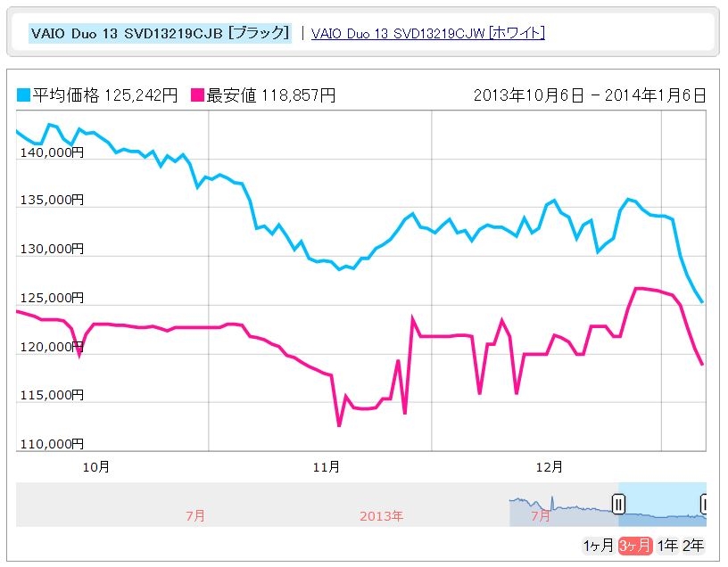Show the 2年 price history range
The image size is (728, 567).
[x=692, y=545]
